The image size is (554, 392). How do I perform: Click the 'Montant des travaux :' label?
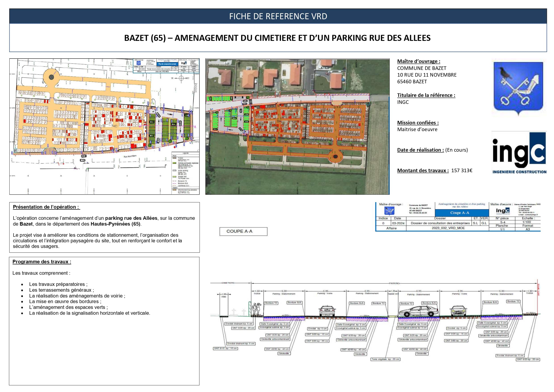[423, 170]
